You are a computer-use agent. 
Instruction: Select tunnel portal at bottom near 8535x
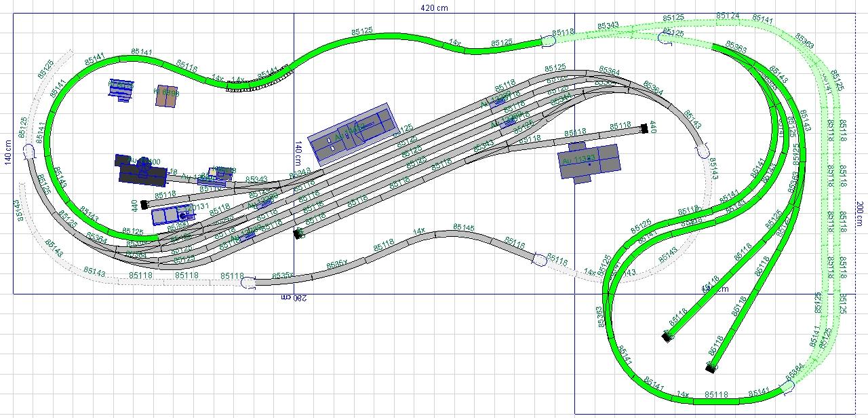[x=249, y=282]
